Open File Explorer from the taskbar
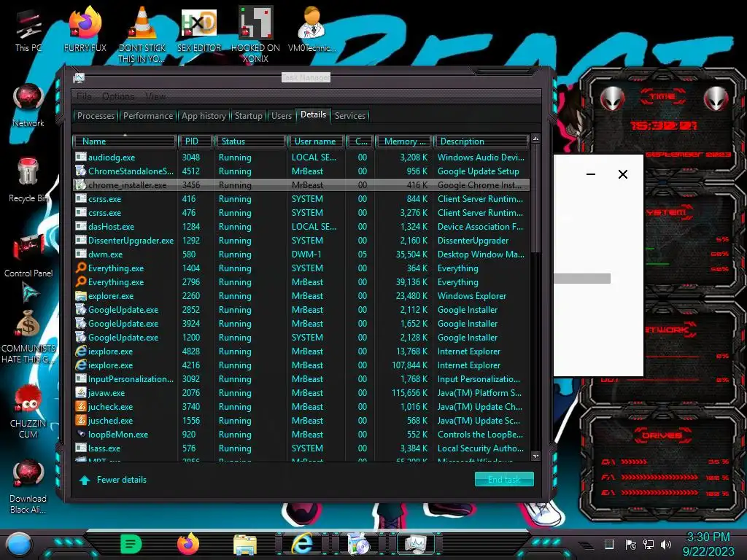The width and height of the screenshot is (747, 560). [245, 545]
